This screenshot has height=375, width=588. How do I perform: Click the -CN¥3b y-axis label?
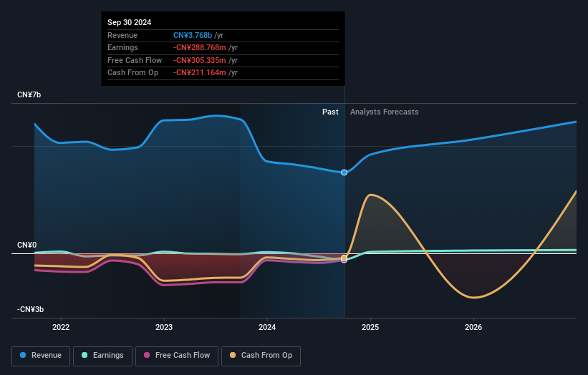(x=30, y=309)
